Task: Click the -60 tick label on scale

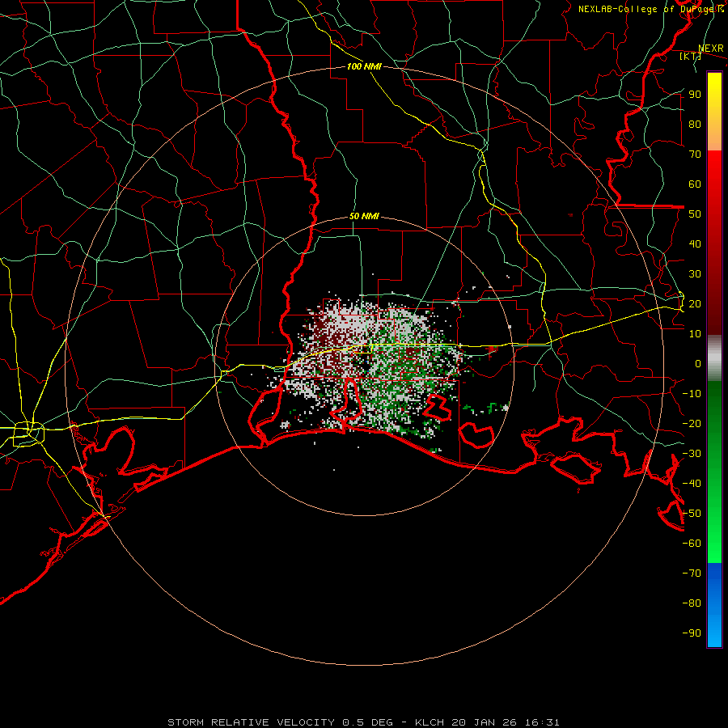Action: (x=692, y=544)
